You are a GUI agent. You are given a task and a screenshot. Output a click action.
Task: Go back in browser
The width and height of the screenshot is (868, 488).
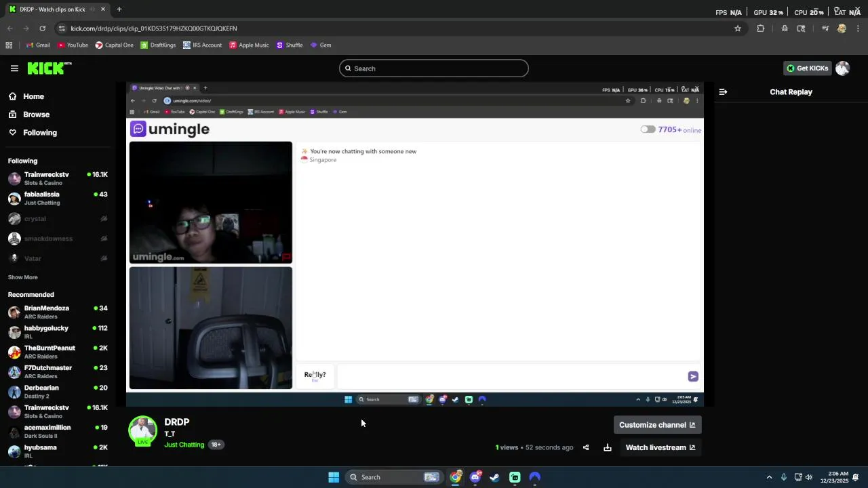pos(9,28)
